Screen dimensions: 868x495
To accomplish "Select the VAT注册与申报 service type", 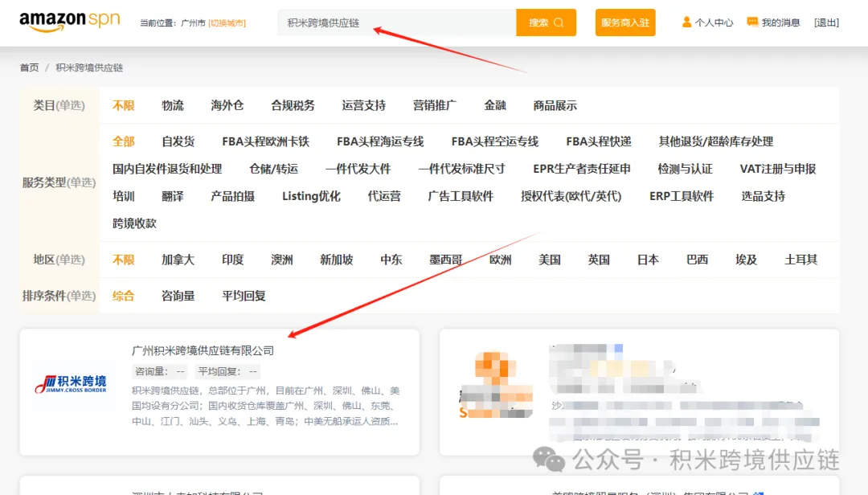I will point(777,169).
